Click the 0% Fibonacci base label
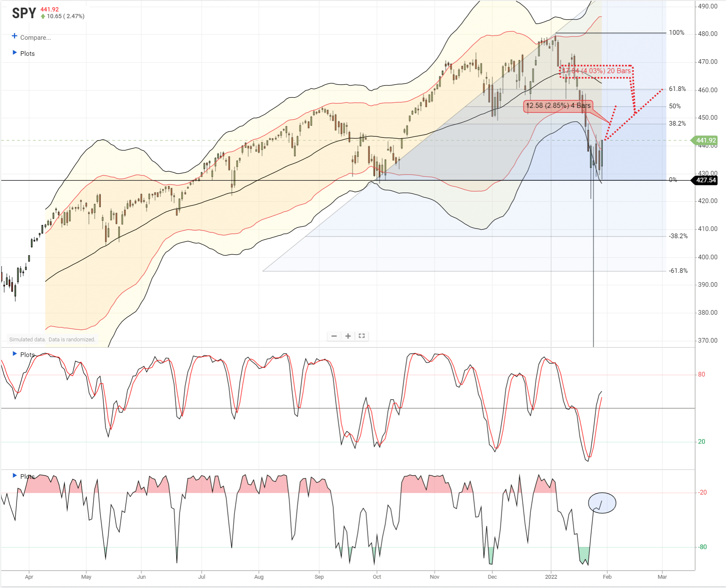The width and height of the screenshot is (726, 588). [x=673, y=180]
